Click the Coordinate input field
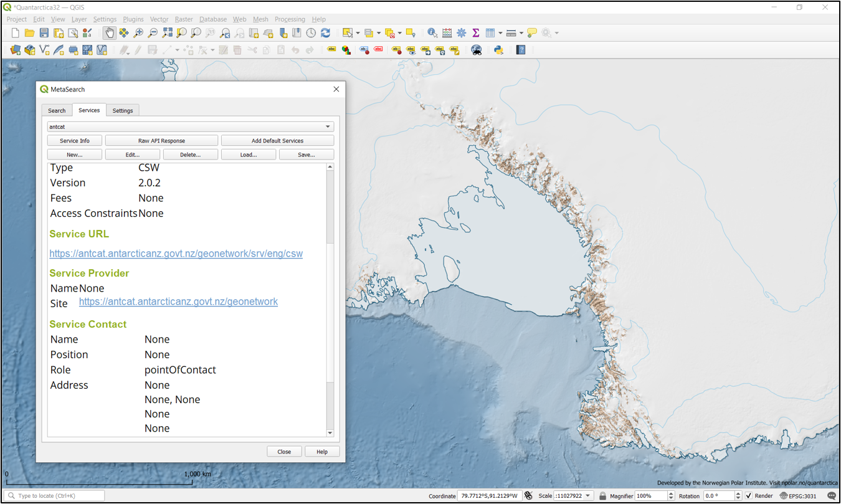841x504 pixels. 488,496
